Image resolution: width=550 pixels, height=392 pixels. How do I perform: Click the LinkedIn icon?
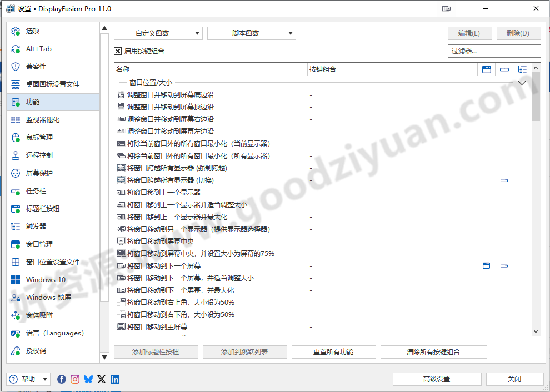115,379
